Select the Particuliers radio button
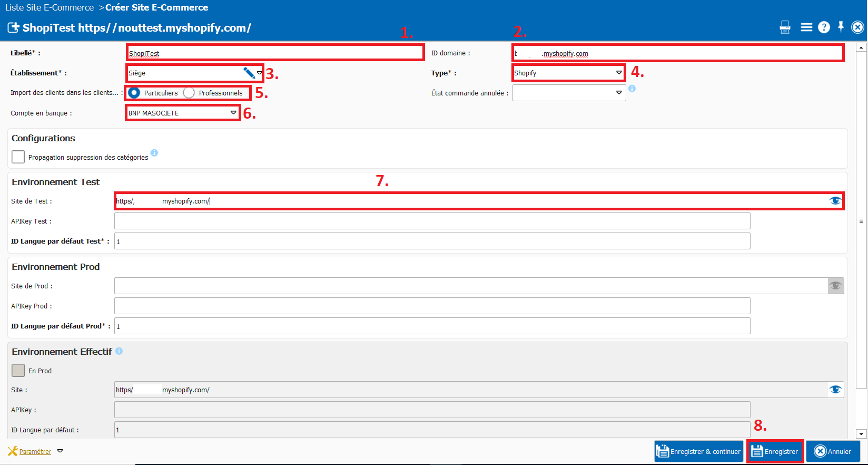Image resolution: width=868 pixels, height=465 pixels. click(134, 93)
